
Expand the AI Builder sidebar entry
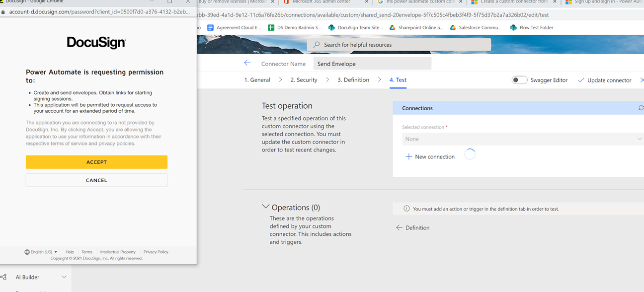[64, 277]
